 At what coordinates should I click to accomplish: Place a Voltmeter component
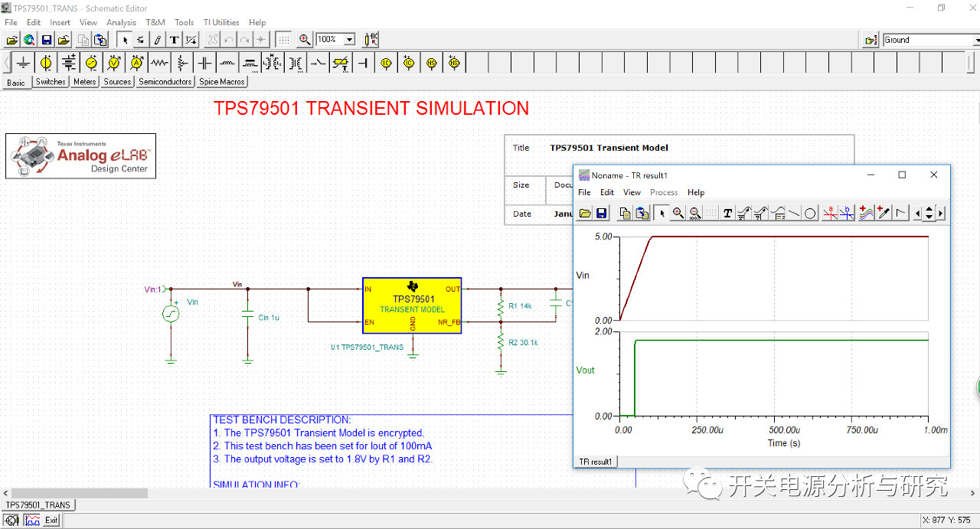pos(114,63)
